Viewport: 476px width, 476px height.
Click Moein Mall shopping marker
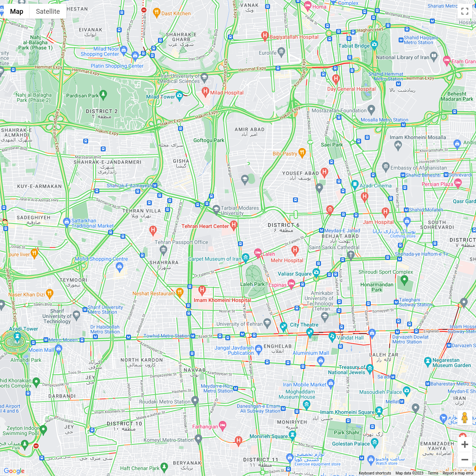(58, 348)
